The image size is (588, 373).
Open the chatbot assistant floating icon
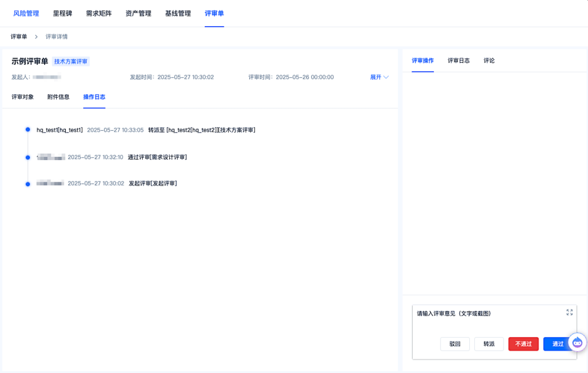[x=577, y=342]
